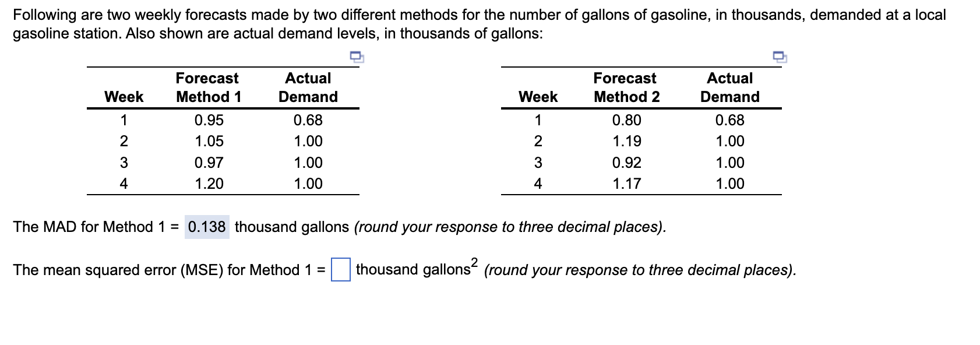Click the value 0.95 in Method 1 table
Screen dimensions: 980x345
click(208, 119)
